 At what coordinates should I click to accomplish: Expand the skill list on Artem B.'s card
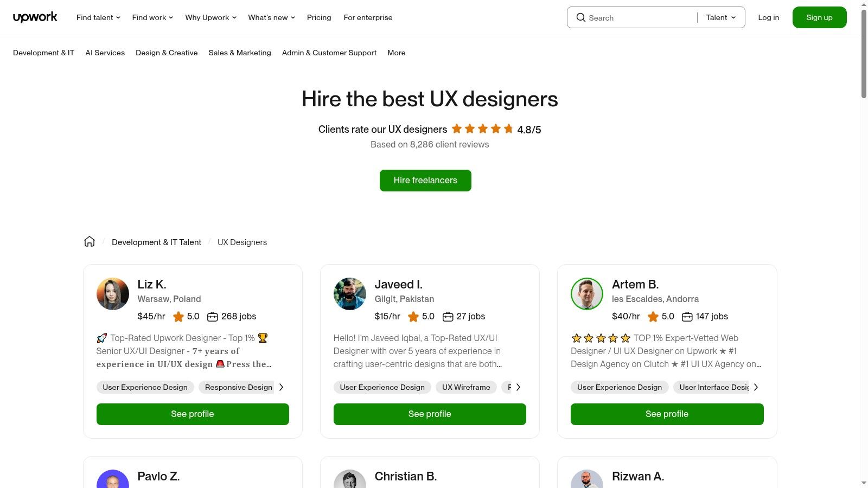tap(756, 387)
